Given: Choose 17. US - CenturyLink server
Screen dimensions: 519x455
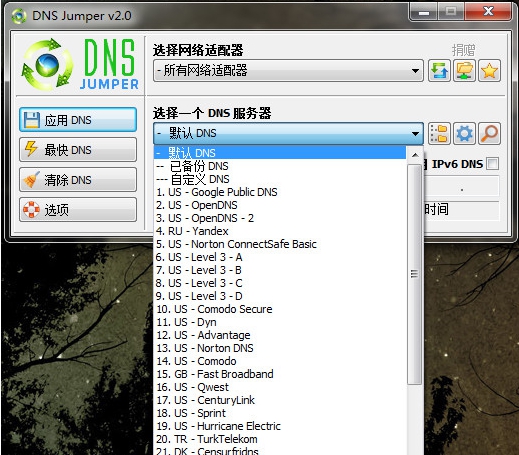Looking at the screenshot, I should (x=280, y=400).
